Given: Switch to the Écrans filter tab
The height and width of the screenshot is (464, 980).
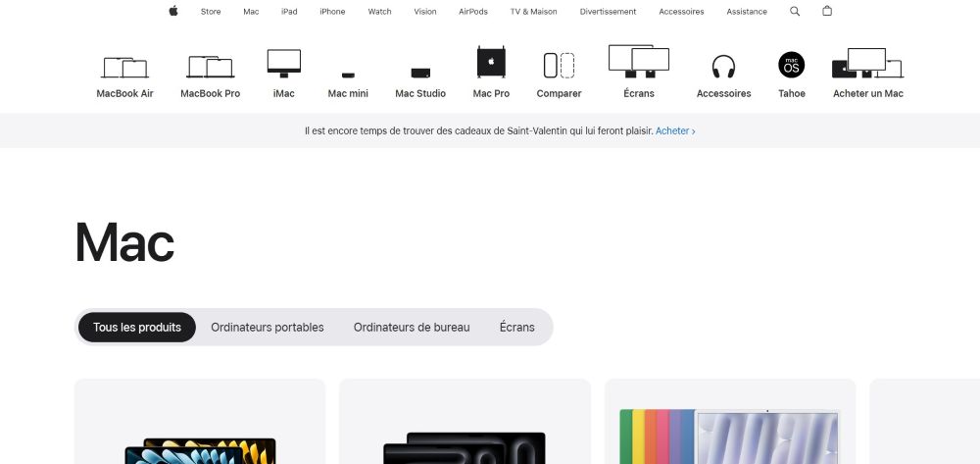Looking at the screenshot, I should pos(516,327).
